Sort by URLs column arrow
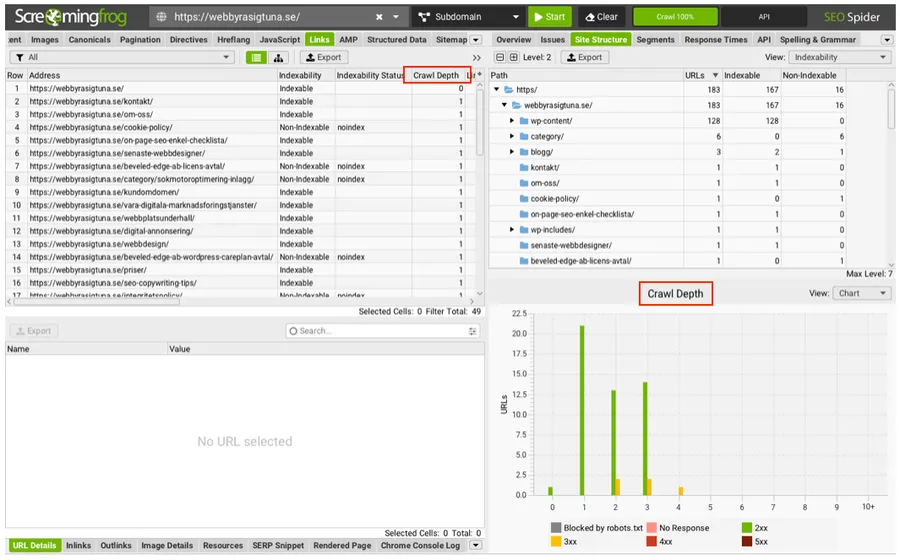 click(x=715, y=75)
